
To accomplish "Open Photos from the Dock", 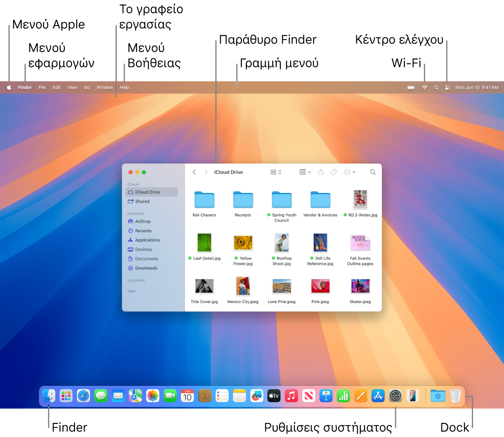I will tap(152, 396).
